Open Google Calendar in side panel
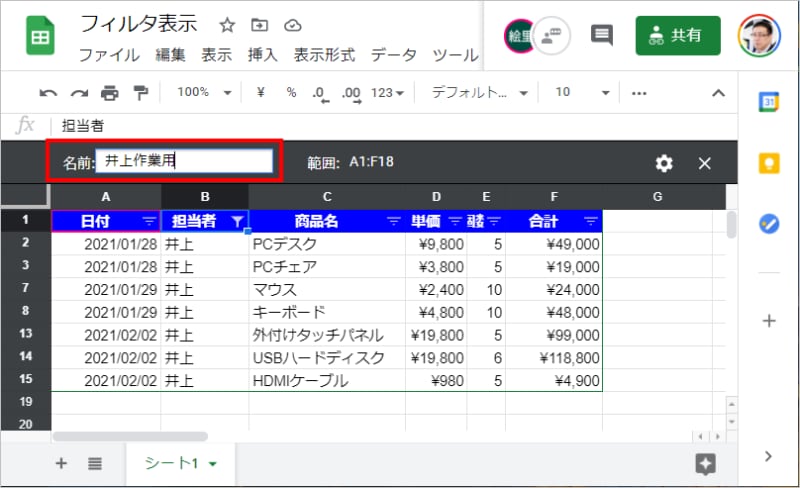The height and width of the screenshot is (488, 800). click(x=769, y=102)
